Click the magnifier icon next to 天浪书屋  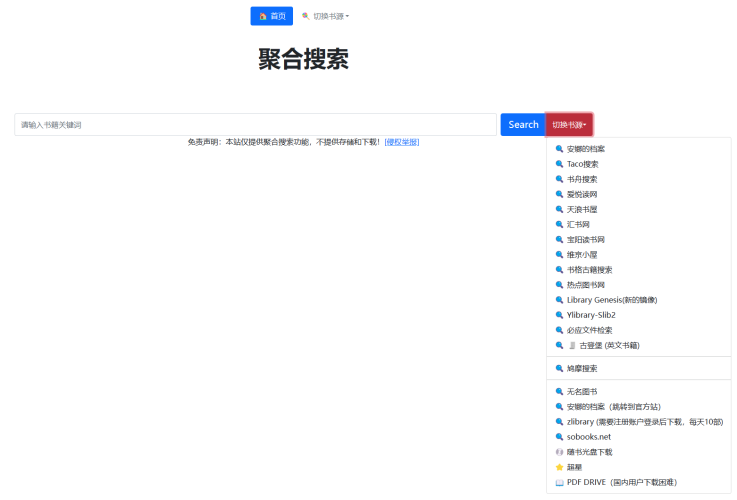click(559, 209)
